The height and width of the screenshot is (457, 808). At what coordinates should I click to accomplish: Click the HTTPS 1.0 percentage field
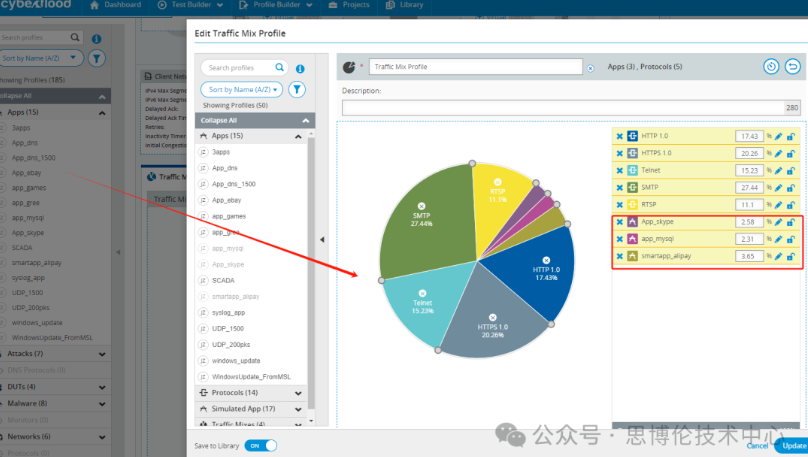pyautogui.click(x=748, y=153)
